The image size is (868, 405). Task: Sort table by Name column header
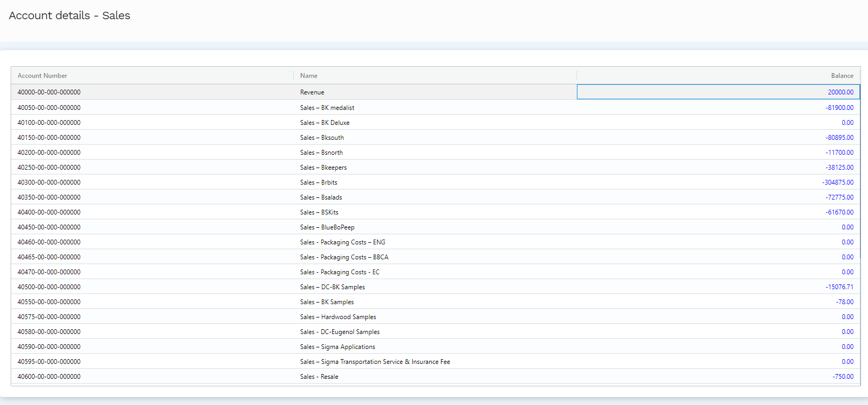click(x=309, y=76)
